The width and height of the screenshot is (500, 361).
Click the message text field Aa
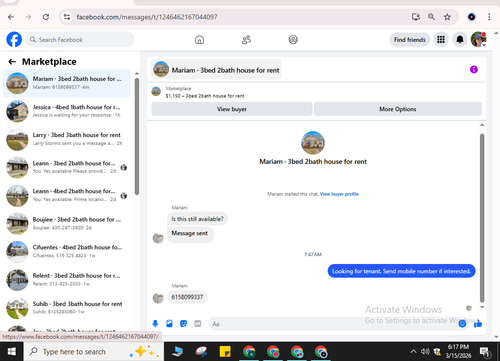click(333, 324)
